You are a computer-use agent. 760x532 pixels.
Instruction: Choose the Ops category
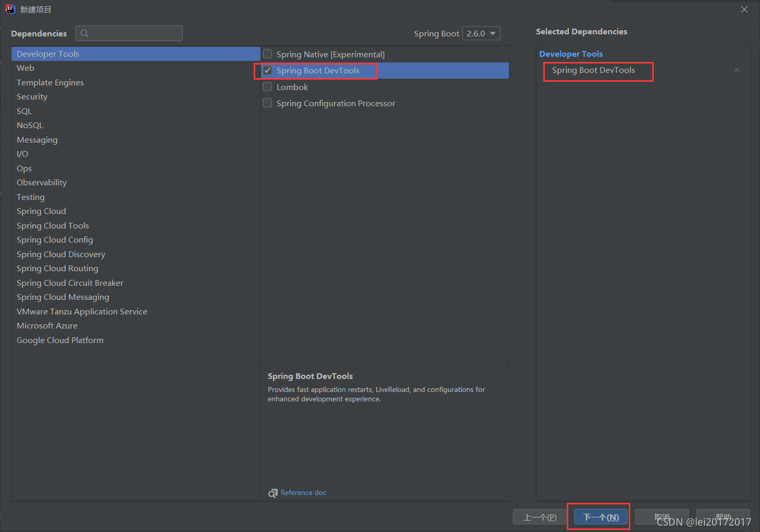[x=136, y=168]
